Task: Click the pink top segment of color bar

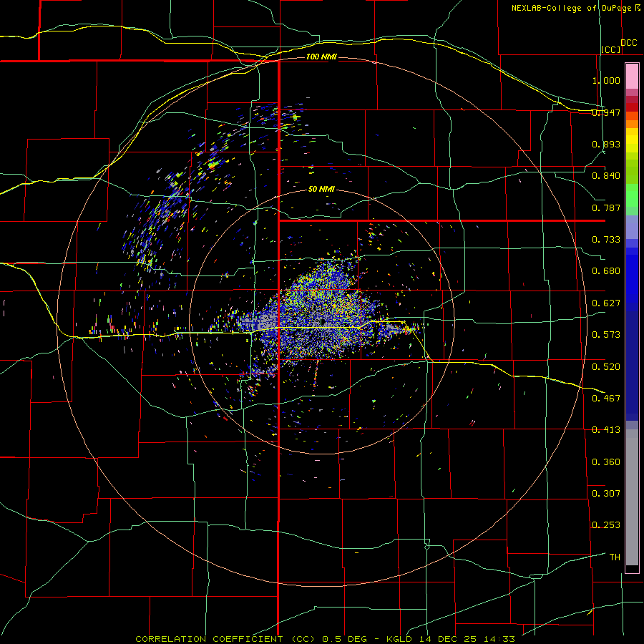Action: click(632, 77)
